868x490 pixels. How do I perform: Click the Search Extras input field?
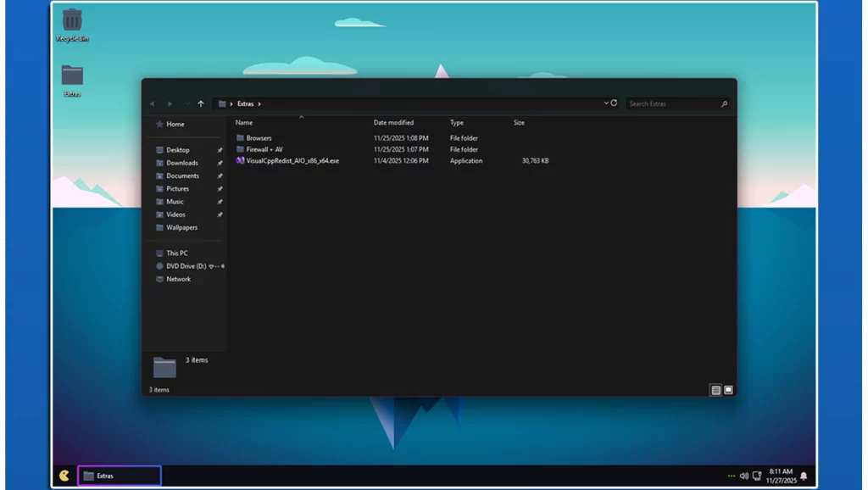click(670, 103)
